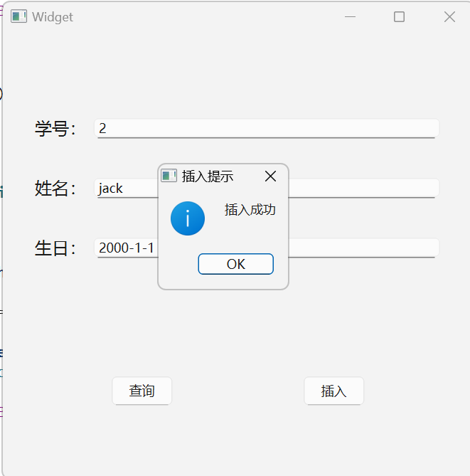Minimize the Widget window

[x=350, y=16]
